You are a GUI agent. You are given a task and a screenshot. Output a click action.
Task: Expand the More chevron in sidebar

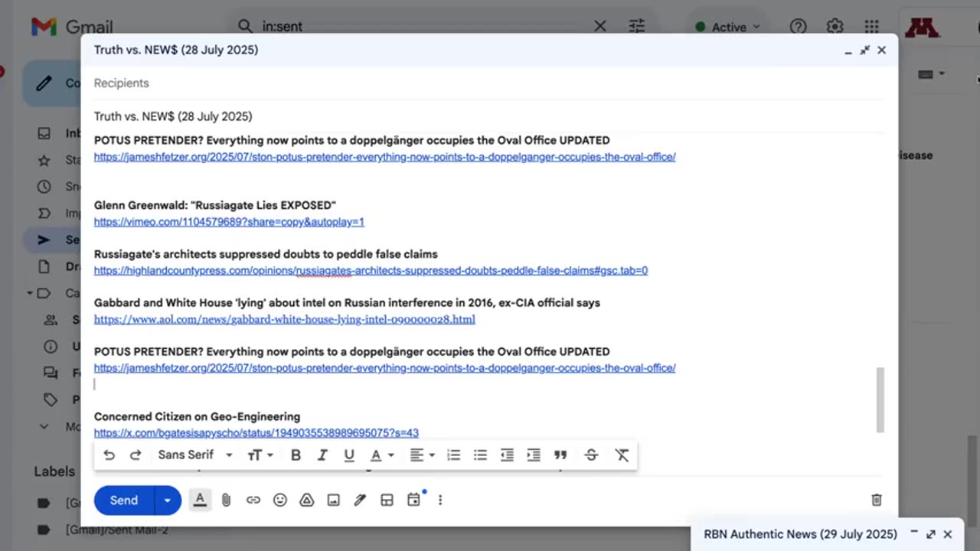pos(44,426)
